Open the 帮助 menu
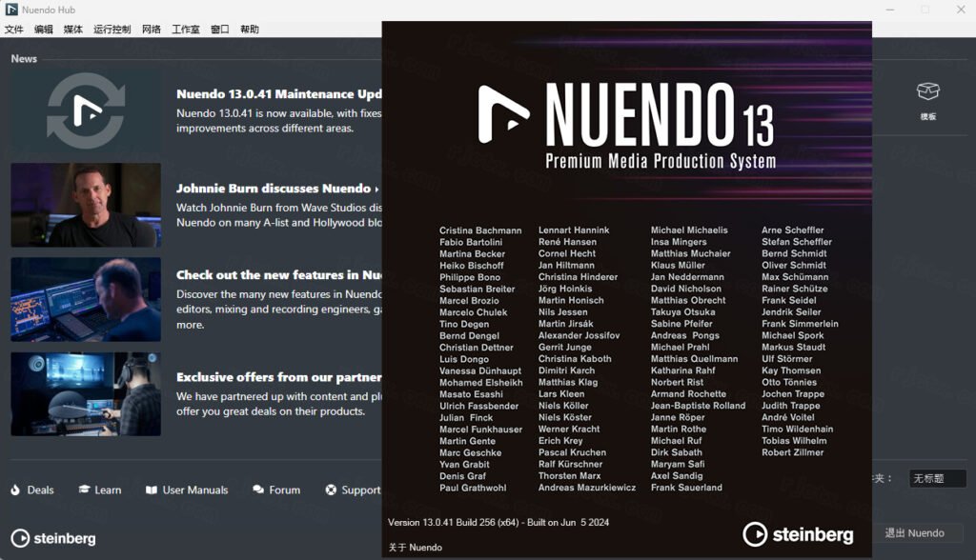 (x=250, y=30)
